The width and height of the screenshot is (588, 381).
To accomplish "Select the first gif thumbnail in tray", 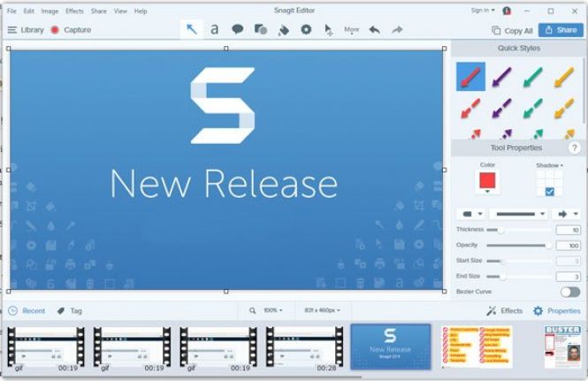I will coord(46,347).
